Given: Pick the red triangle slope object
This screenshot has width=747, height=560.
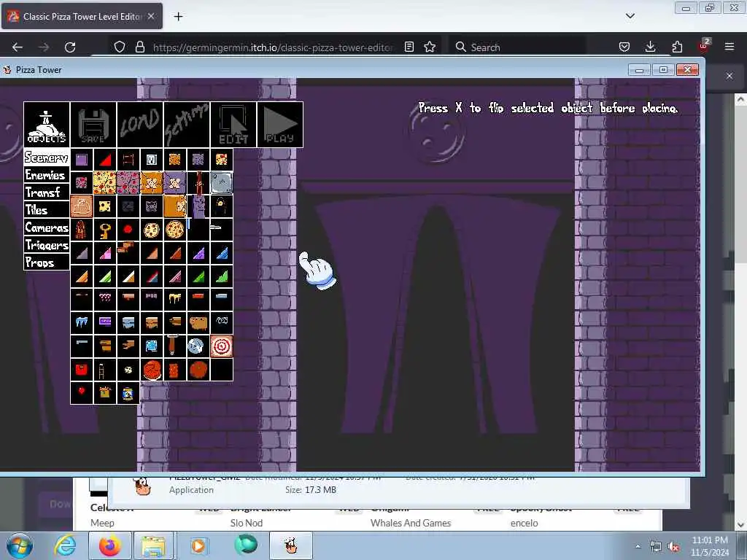Looking at the screenshot, I should [x=105, y=160].
